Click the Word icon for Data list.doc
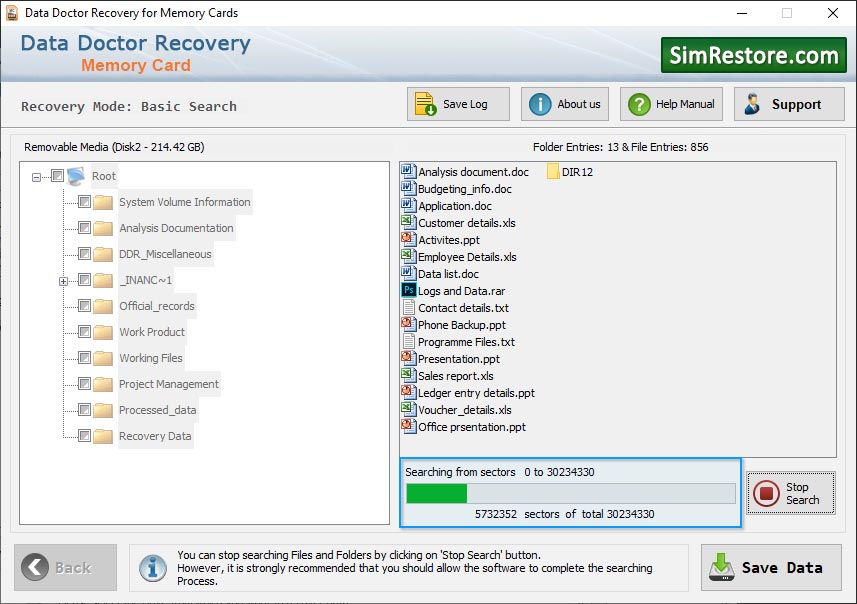 pyautogui.click(x=408, y=273)
